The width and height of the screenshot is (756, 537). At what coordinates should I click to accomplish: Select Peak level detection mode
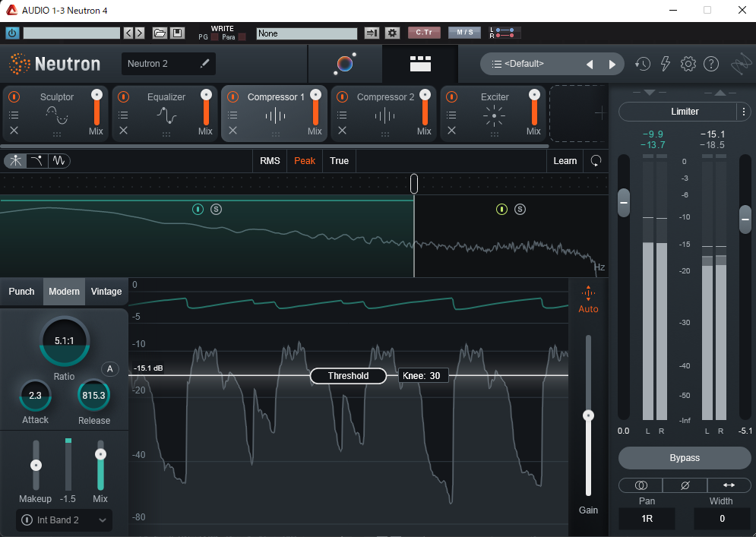coord(305,161)
